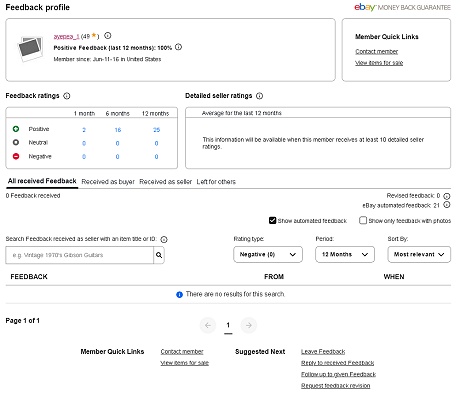
Task: Open the Feedback ratings info icon
Action: click(67, 96)
